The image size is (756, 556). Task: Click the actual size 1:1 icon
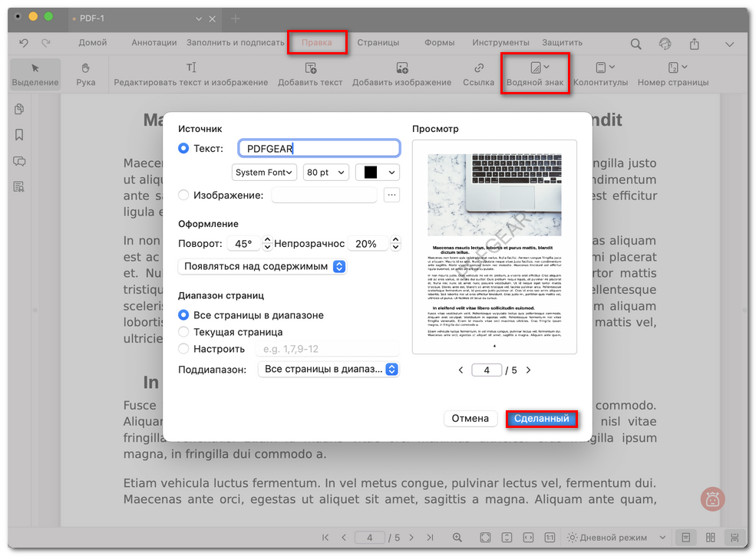(x=550, y=537)
